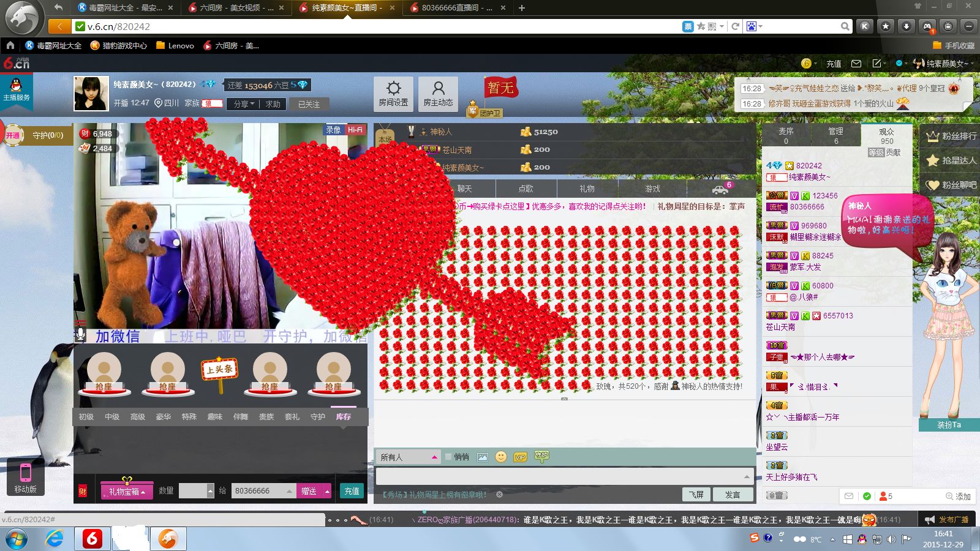Viewport: 980px width, 551px height.
Task: Click the 发言 send message button
Action: click(733, 495)
